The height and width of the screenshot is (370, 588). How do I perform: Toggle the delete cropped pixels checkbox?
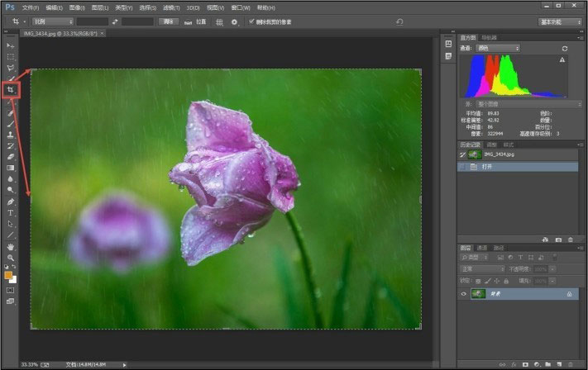click(x=251, y=21)
